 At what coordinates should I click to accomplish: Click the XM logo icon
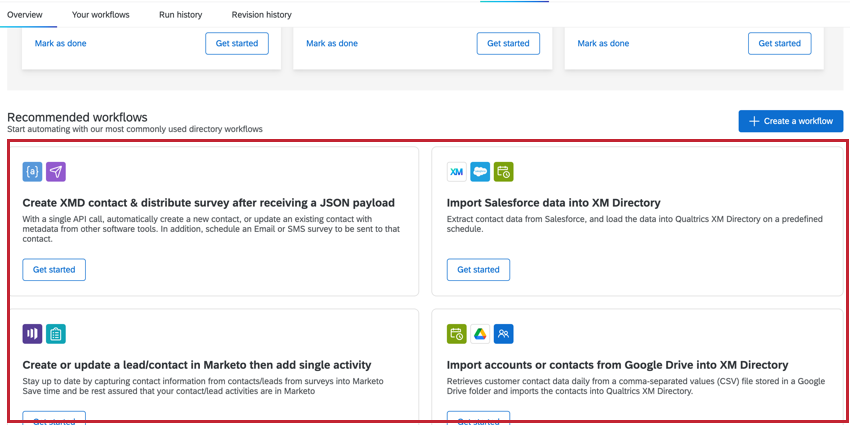click(x=456, y=172)
